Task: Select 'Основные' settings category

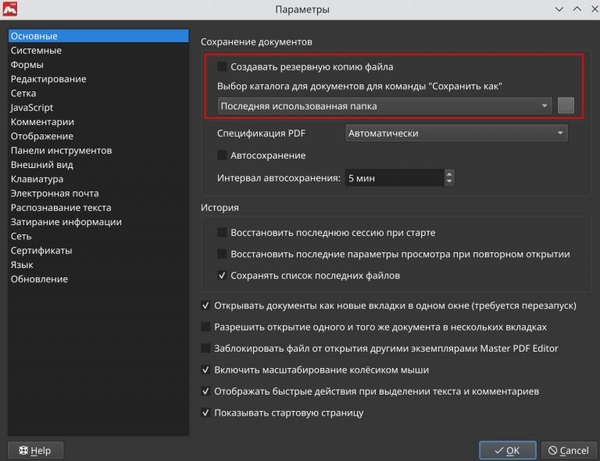Action: coord(99,36)
